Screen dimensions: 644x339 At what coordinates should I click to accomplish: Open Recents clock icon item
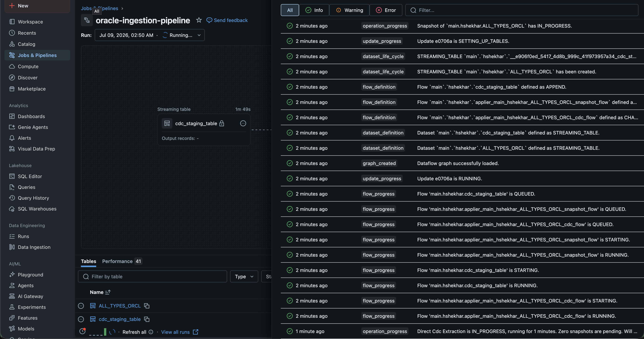tap(37, 33)
